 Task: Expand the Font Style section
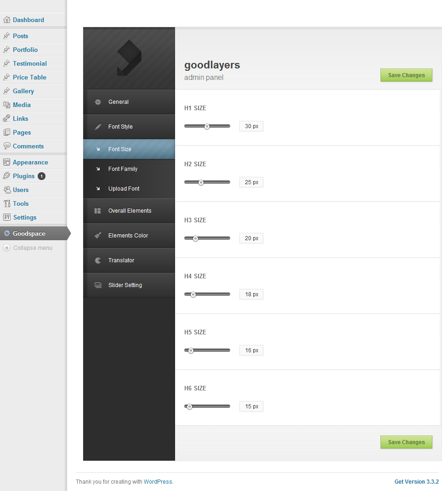(129, 126)
